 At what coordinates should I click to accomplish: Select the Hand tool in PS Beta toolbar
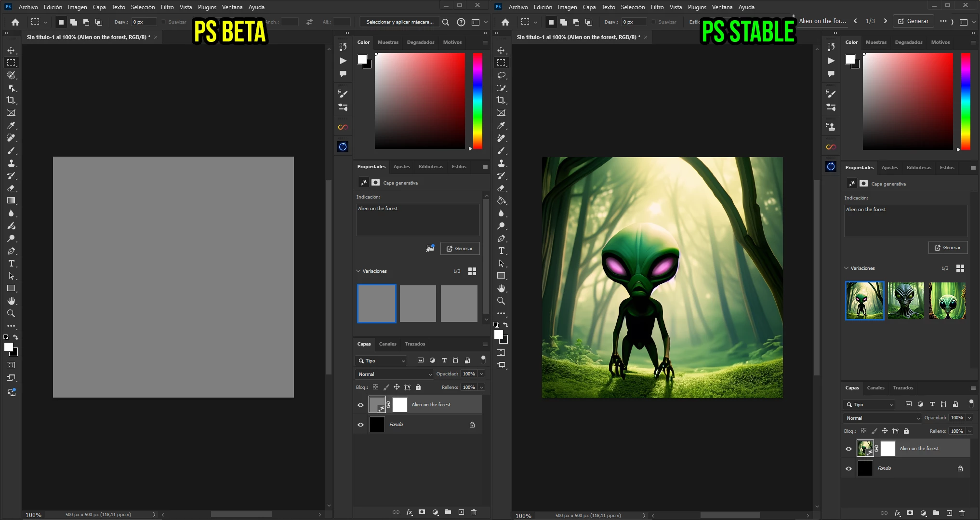(x=11, y=301)
